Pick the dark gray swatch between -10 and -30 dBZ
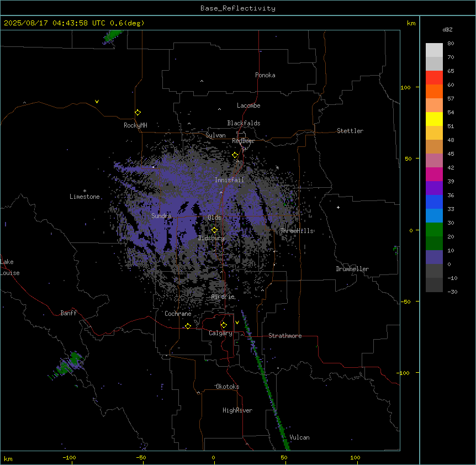476x465 pixels. point(434,285)
